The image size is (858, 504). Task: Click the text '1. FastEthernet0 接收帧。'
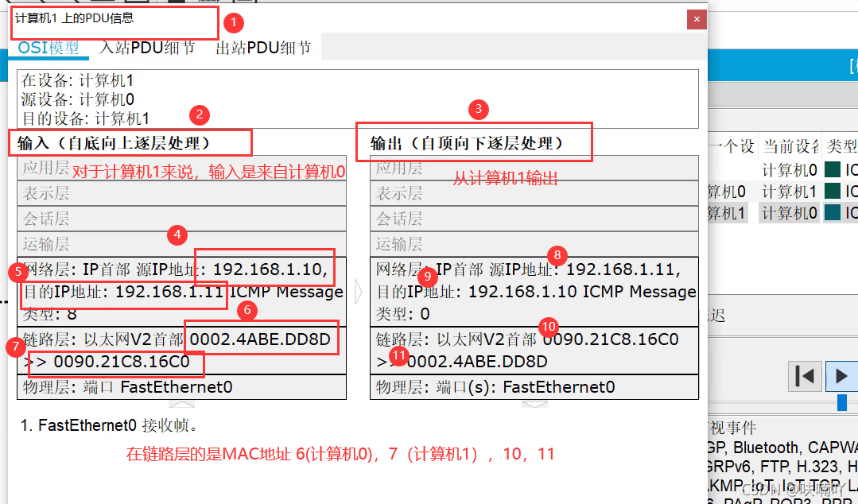[x=110, y=425]
